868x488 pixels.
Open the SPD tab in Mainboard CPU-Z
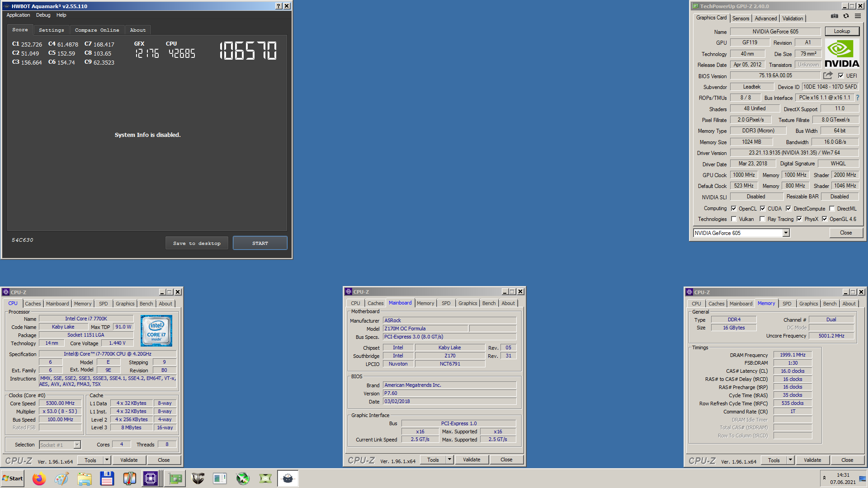click(x=446, y=303)
